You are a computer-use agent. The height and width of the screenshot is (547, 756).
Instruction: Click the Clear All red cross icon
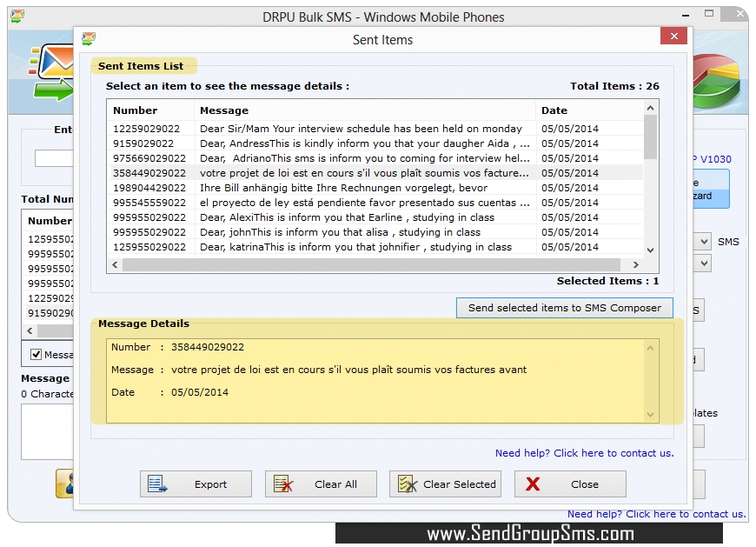tap(283, 484)
